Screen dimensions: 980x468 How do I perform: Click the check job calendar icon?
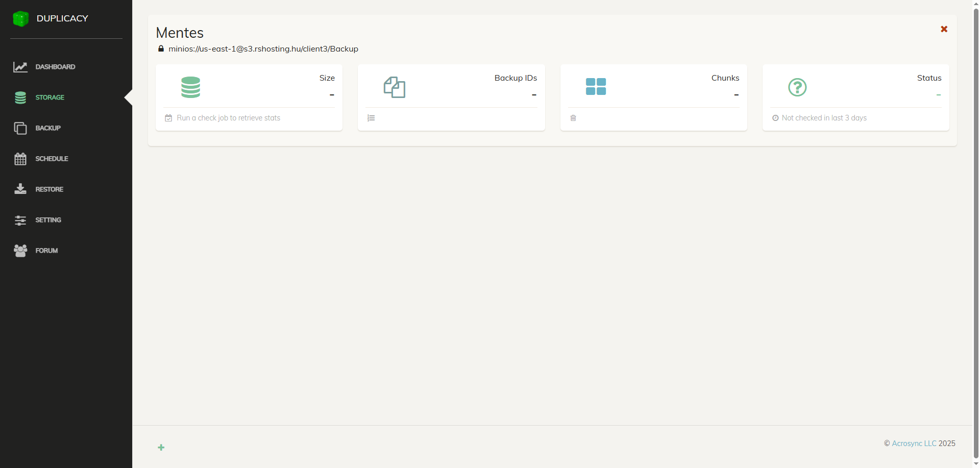(x=168, y=118)
